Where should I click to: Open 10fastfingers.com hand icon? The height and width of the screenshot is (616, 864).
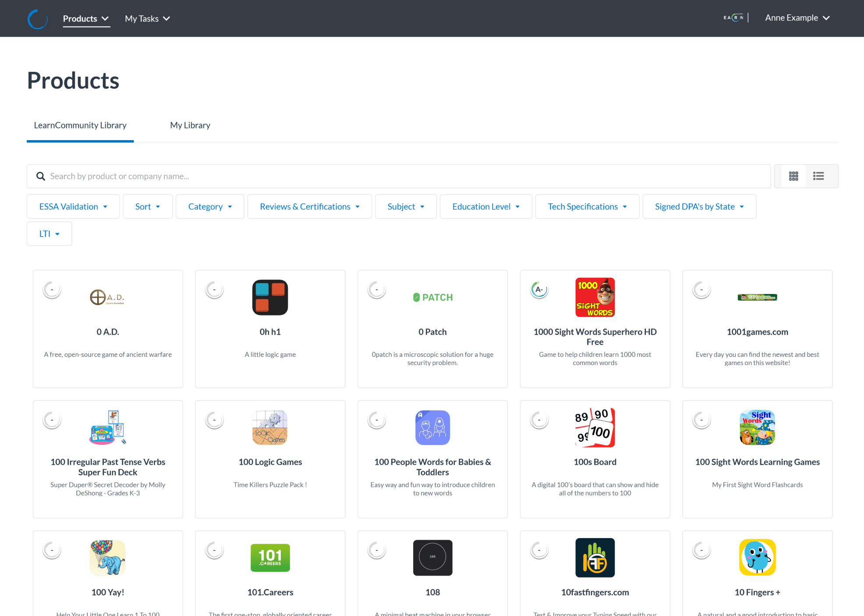pos(595,558)
